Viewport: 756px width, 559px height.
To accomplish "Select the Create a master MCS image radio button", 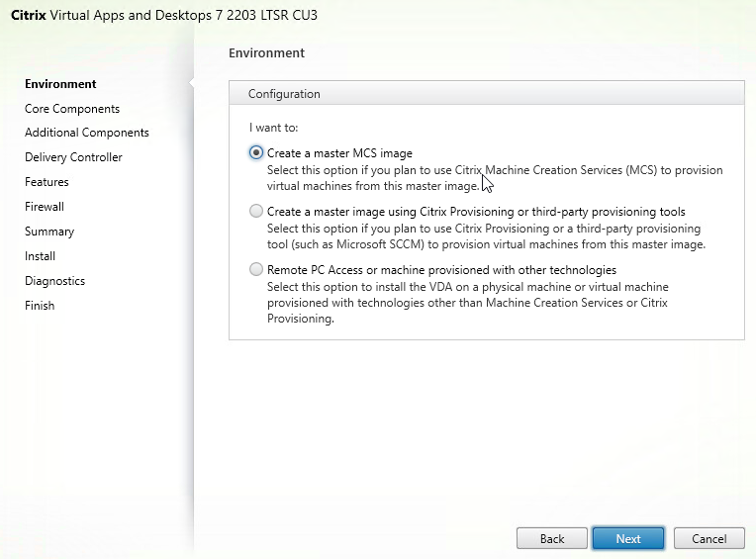I will tap(256, 152).
